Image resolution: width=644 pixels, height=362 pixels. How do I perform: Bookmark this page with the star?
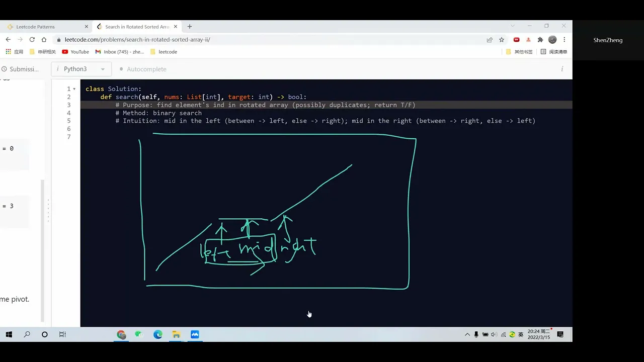point(502,40)
